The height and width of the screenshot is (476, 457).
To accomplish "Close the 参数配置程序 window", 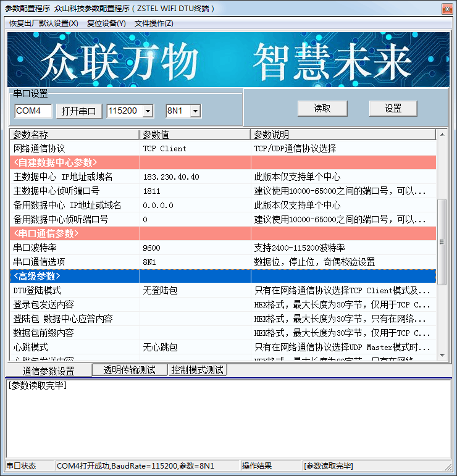I will [447, 9].
